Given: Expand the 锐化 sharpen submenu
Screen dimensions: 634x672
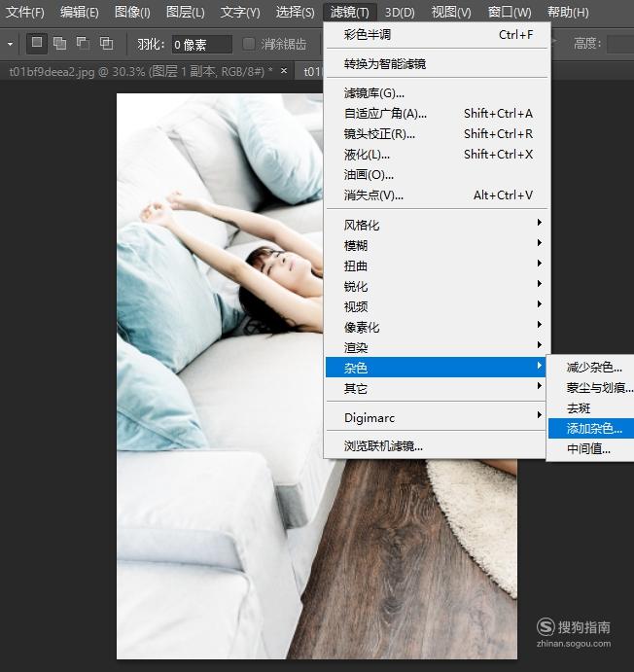Looking at the screenshot, I should click(437, 286).
